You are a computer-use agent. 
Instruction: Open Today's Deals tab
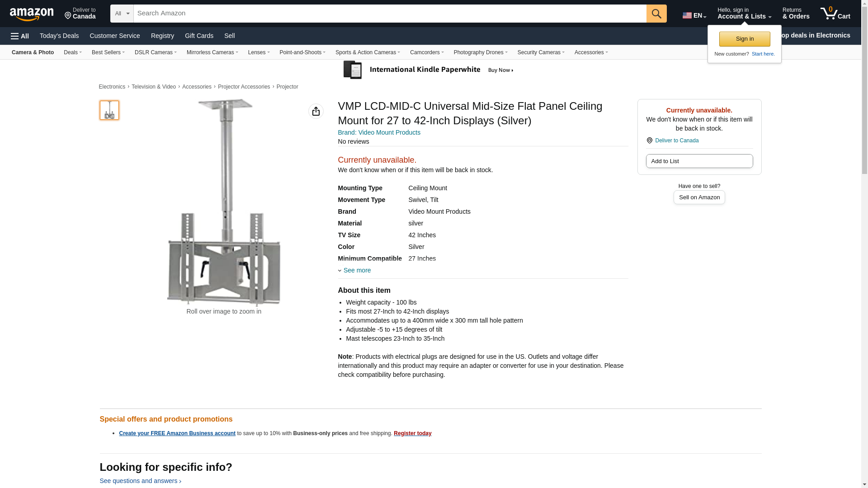tap(59, 36)
